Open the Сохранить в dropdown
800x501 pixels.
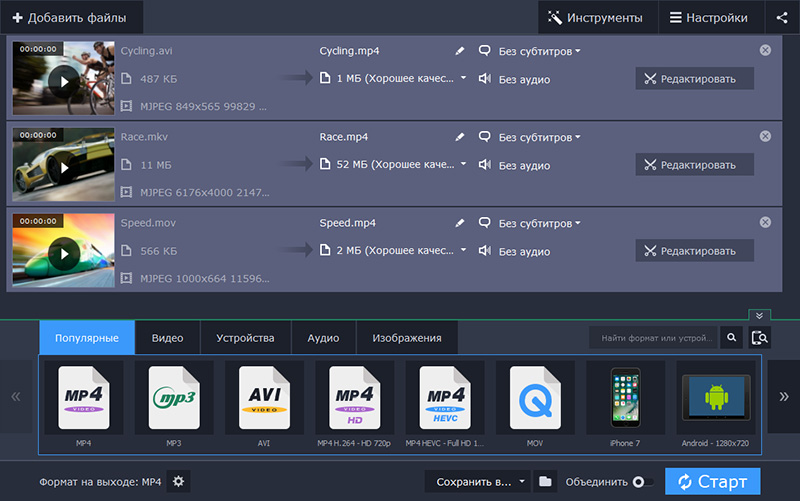[x=478, y=482]
